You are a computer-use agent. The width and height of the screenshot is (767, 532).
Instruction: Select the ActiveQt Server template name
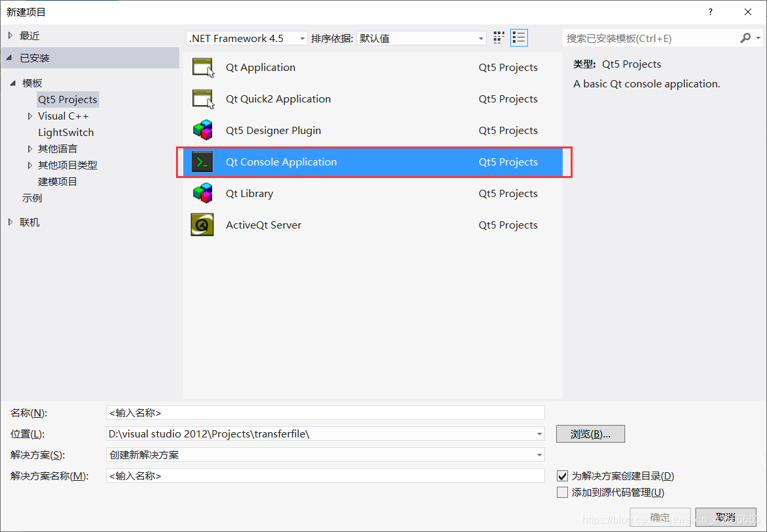coord(264,225)
